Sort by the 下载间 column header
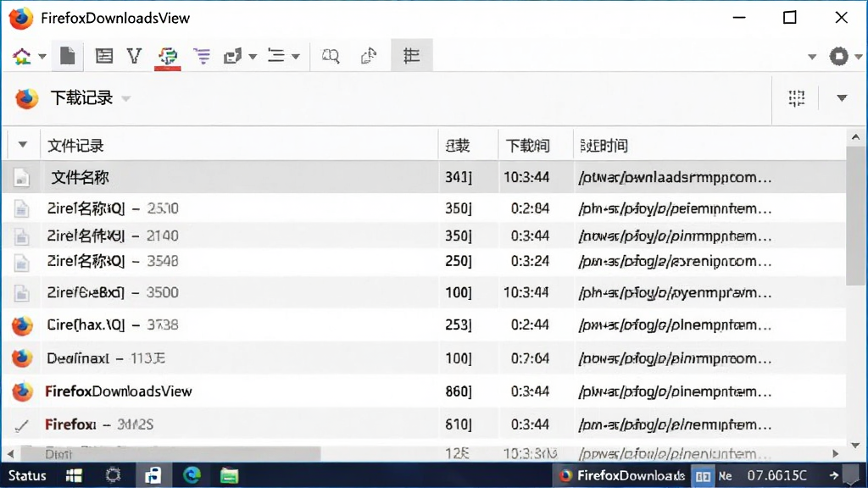868x488 pixels. pyautogui.click(x=536, y=146)
